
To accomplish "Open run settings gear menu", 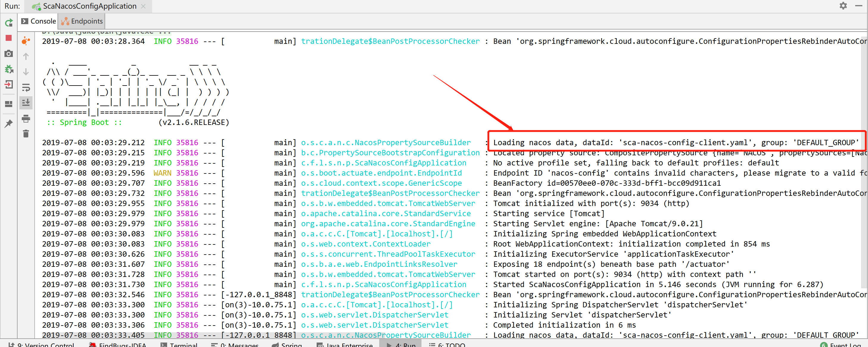I will click(x=843, y=6).
